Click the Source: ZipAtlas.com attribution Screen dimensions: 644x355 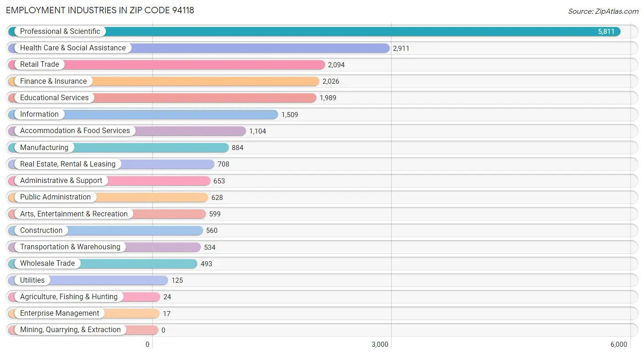click(x=603, y=11)
